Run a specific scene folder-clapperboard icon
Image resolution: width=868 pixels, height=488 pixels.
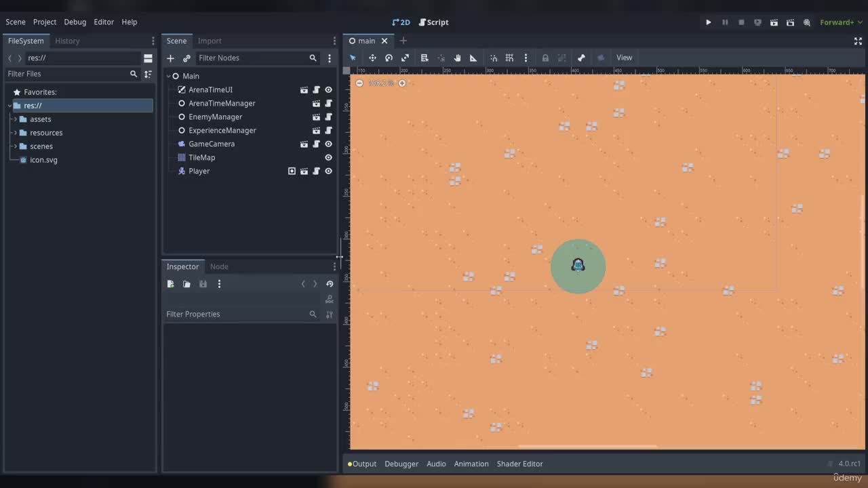click(x=790, y=22)
